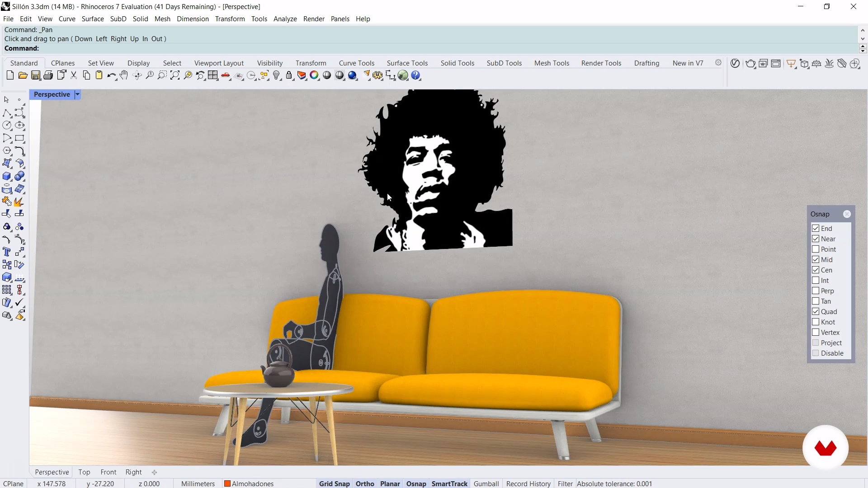The height and width of the screenshot is (488, 868).
Task: Click the blue rendered sphere icon
Action: (353, 75)
